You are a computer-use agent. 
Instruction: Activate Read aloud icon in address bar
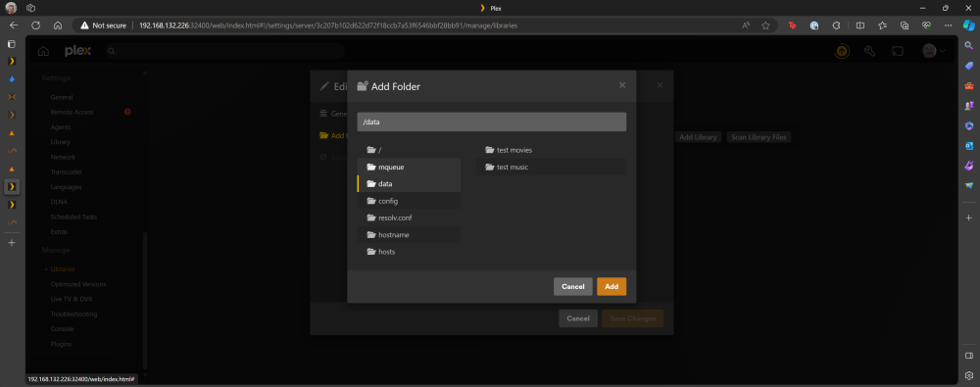coord(746,25)
